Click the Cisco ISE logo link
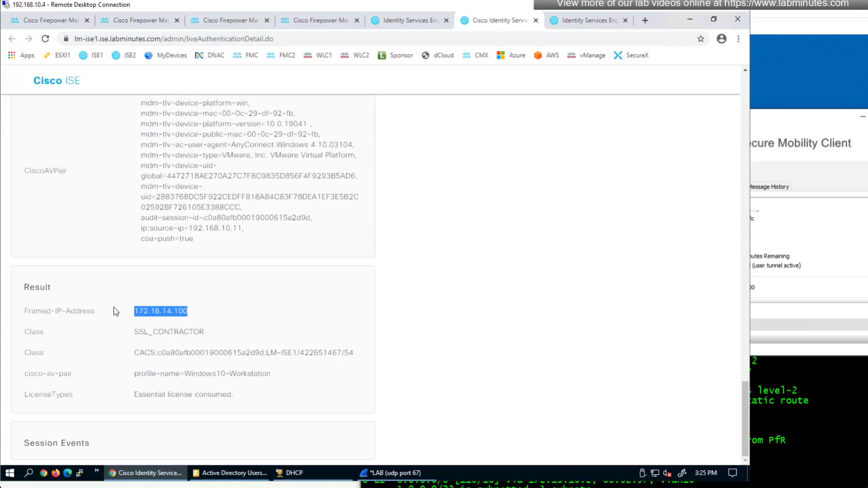The height and width of the screenshot is (488, 868). 57,81
